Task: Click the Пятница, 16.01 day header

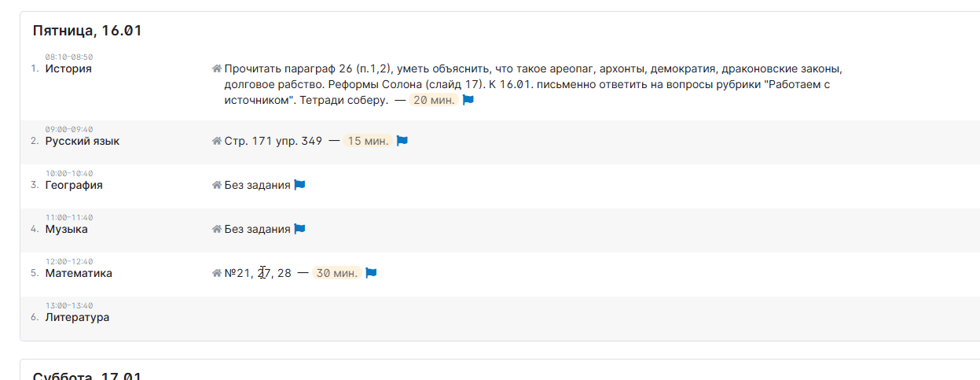Action: point(87,31)
